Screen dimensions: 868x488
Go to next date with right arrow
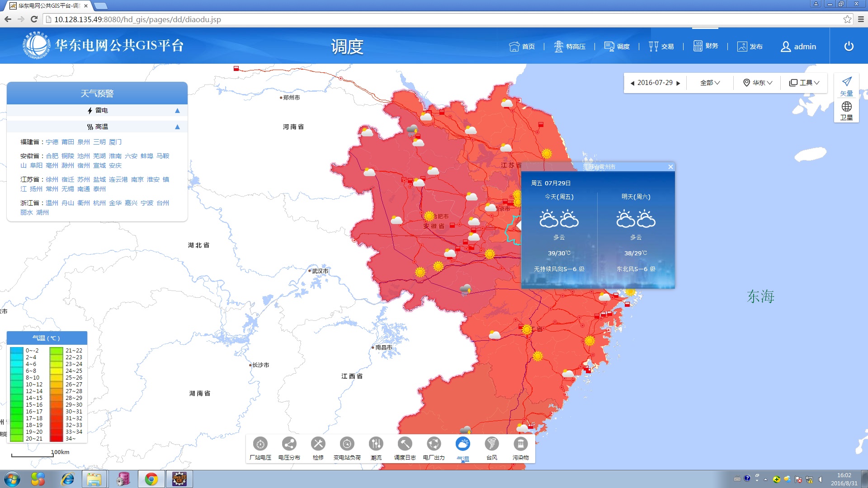[678, 83]
